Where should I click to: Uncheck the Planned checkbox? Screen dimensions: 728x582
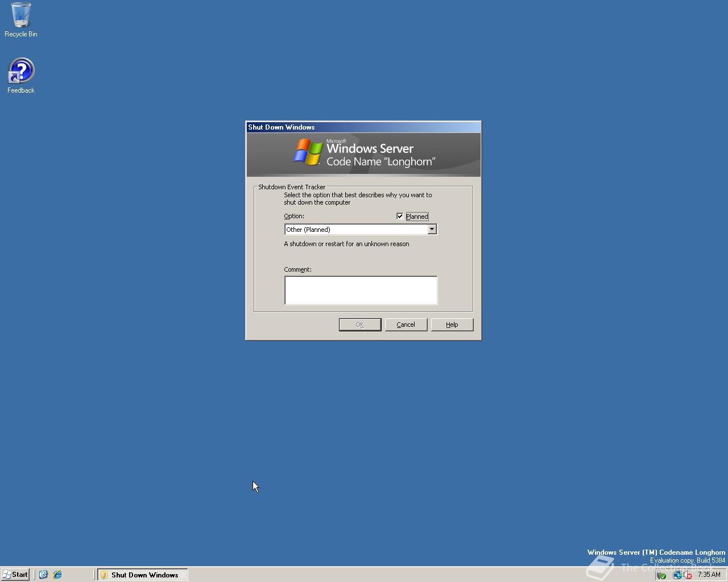(x=400, y=216)
